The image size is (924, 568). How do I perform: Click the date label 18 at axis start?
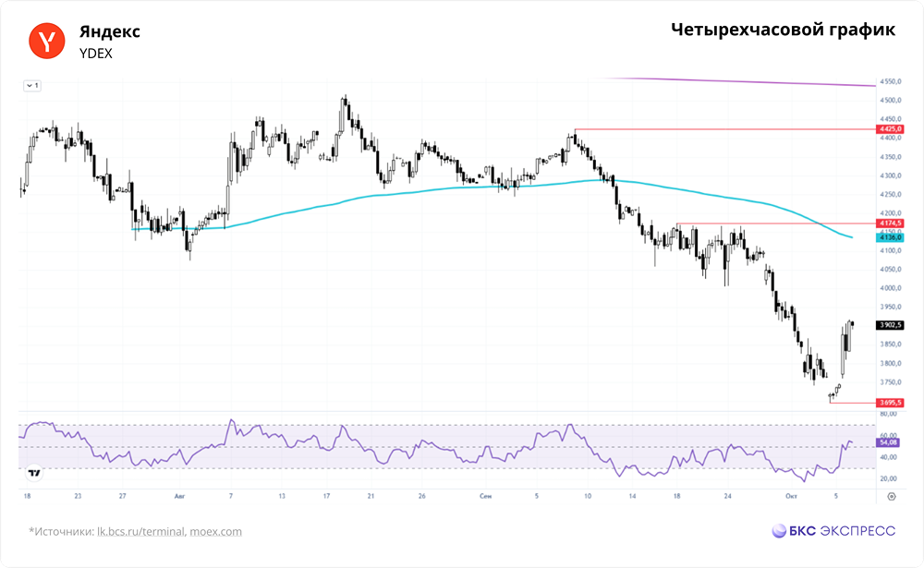[x=27, y=496]
